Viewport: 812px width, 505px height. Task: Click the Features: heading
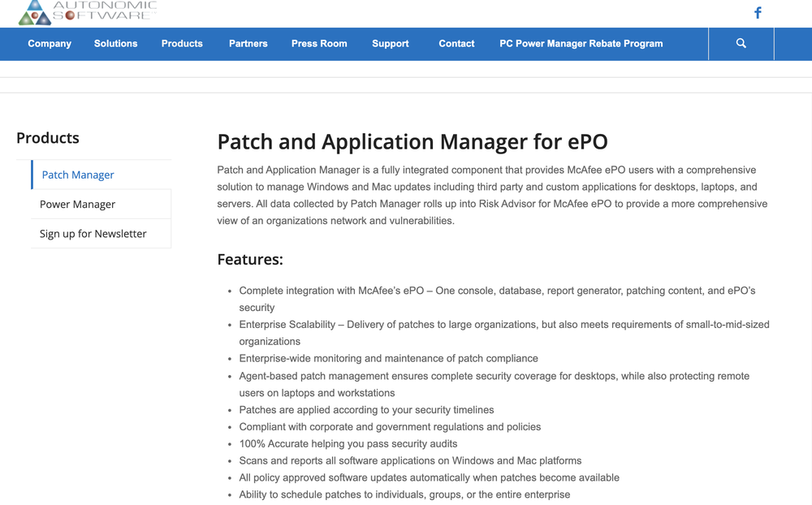tap(250, 259)
